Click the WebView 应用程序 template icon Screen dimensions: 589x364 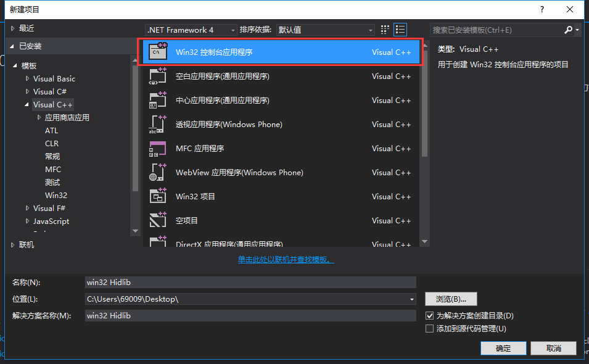(x=158, y=172)
